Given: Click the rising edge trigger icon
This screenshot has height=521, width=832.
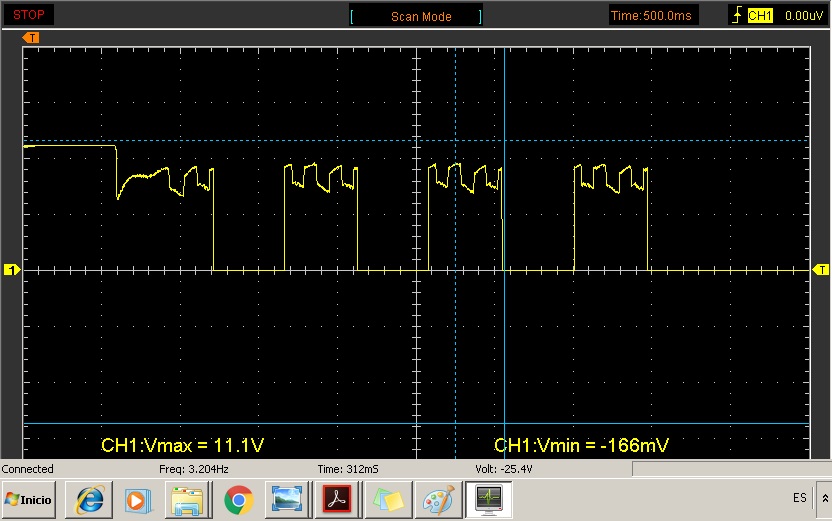Looking at the screenshot, I should [737, 16].
